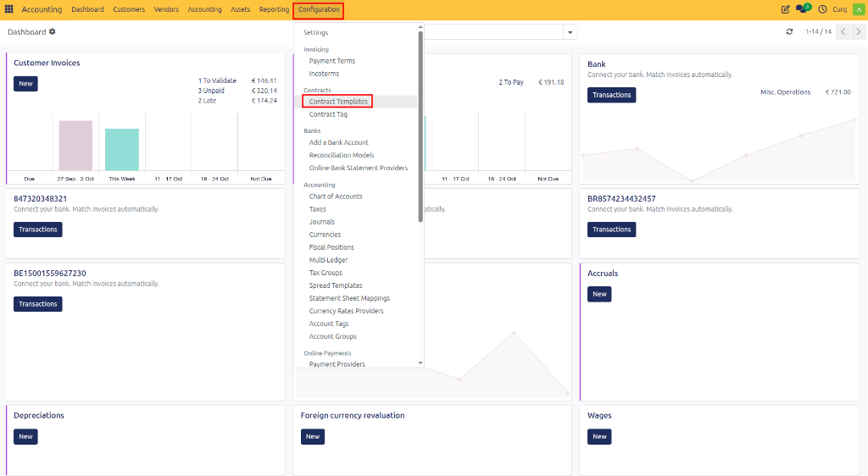Click Transactions for BE15001559627230
Screen dimensions: 868x476
pyautogui.click(x=37, y=304)
